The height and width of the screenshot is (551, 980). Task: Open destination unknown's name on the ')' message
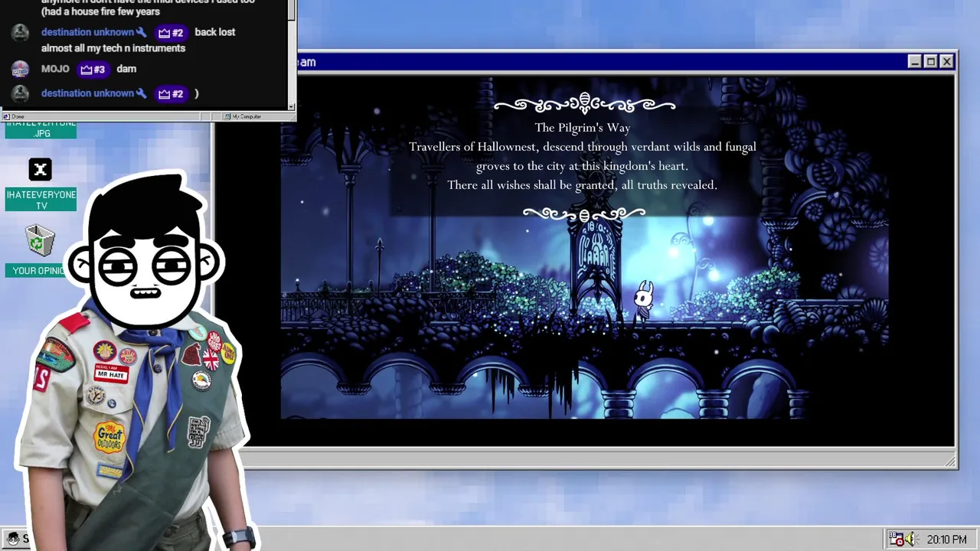click(x=87, y=93)
